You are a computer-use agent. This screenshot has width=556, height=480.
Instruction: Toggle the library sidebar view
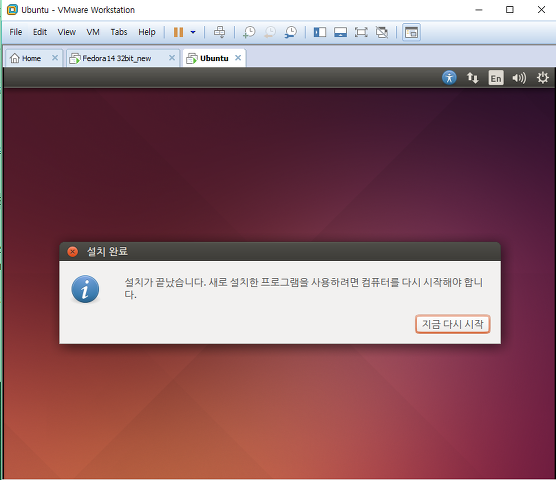(x=320, y=32)
